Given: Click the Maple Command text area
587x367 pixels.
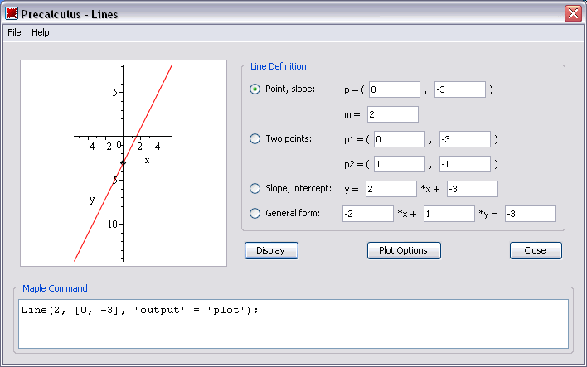Looking at the screenshot, I should pyautogui.click(x=294, y=324).
